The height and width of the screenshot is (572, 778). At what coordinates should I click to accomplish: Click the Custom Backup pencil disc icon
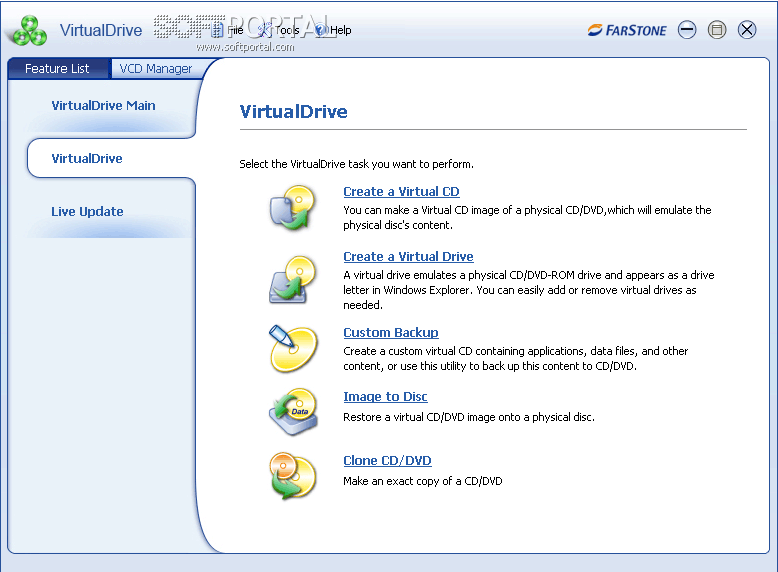[292, 347]
